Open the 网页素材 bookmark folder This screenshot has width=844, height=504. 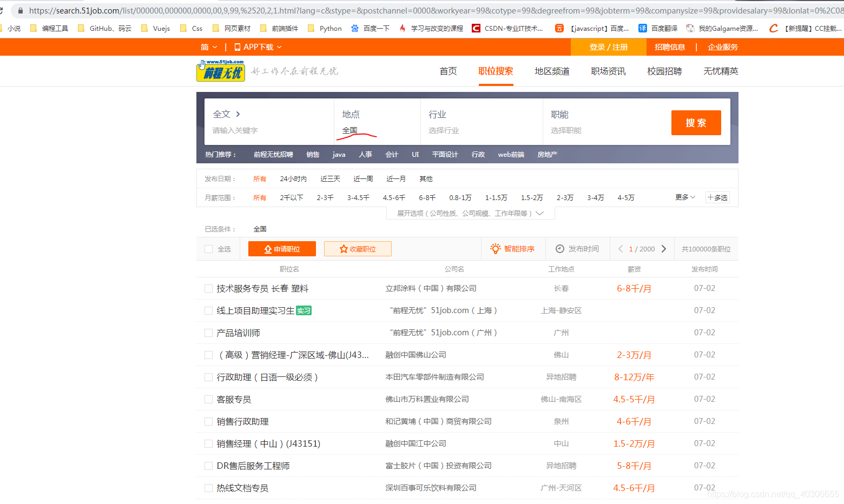232,28
